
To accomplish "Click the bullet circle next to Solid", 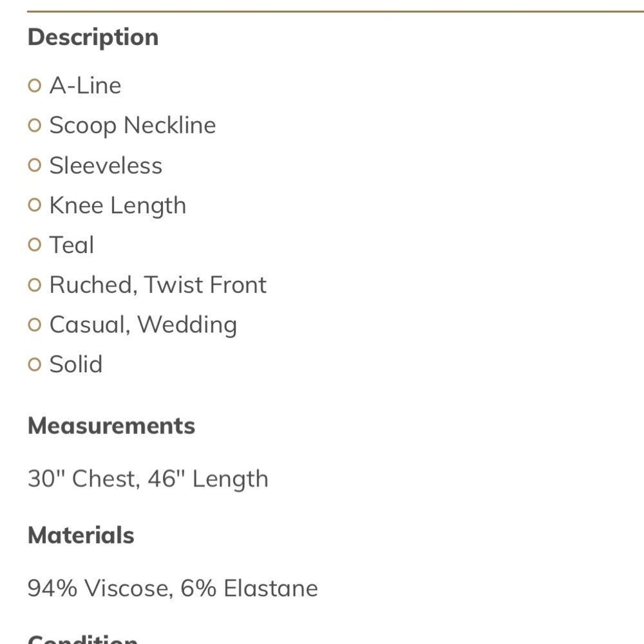I will pos(35,365).
